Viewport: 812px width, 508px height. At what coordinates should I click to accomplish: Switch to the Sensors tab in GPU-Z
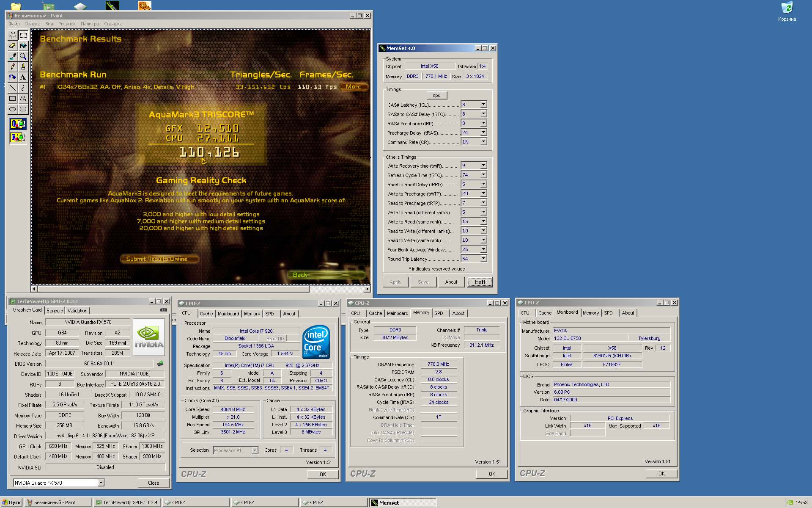[55, 311]
